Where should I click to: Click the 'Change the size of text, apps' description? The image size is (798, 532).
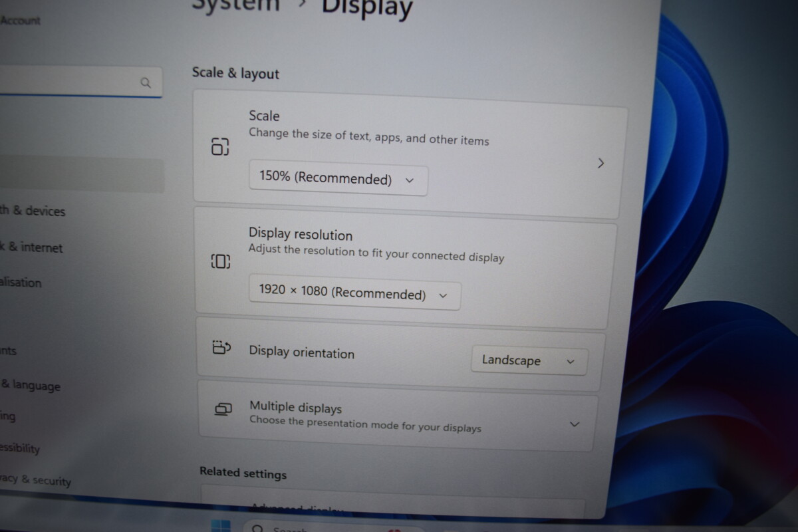[368, 136]
